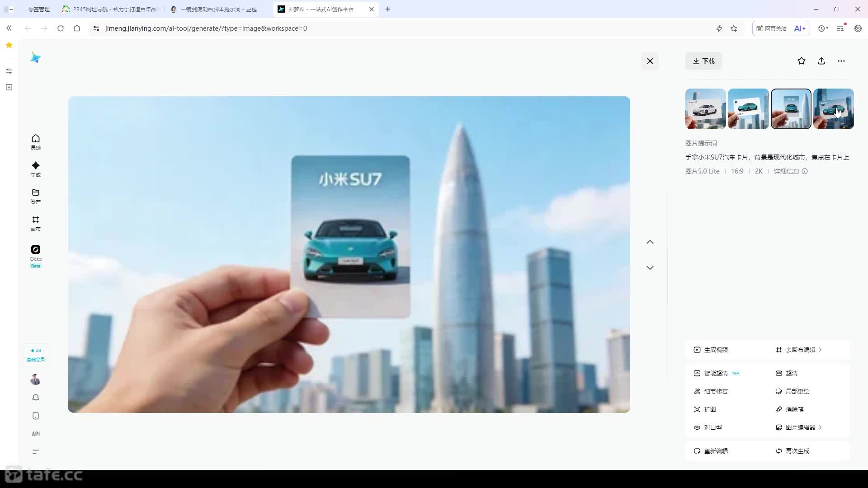Screen dimensions: 868x488
Task: Click the 生成视频 generate video option
Action: [711, 350]
